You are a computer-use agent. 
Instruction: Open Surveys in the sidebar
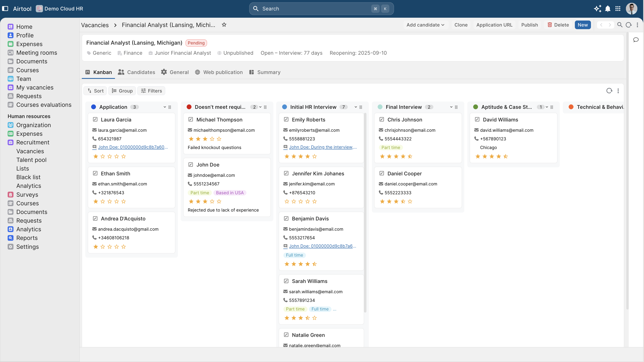click(23, 195)
